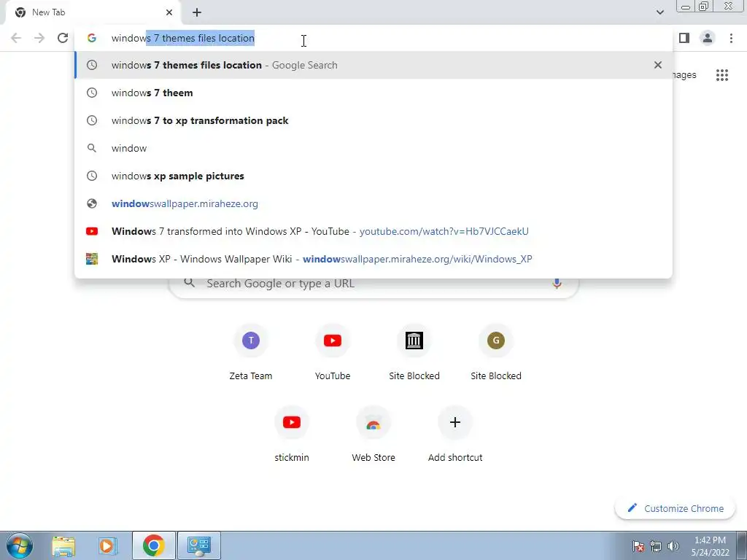The image size is (747, 560).
Task: Go back using the back arrow
Action: [16, 38]
